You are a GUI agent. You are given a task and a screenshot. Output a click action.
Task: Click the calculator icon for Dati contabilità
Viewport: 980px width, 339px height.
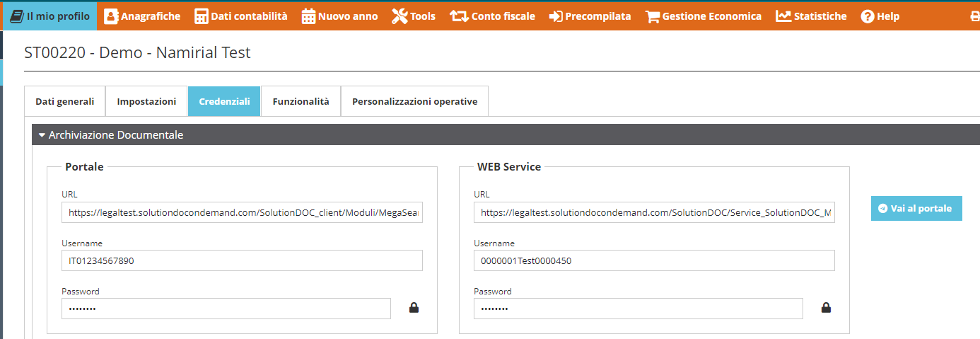[x=202, y=16]
